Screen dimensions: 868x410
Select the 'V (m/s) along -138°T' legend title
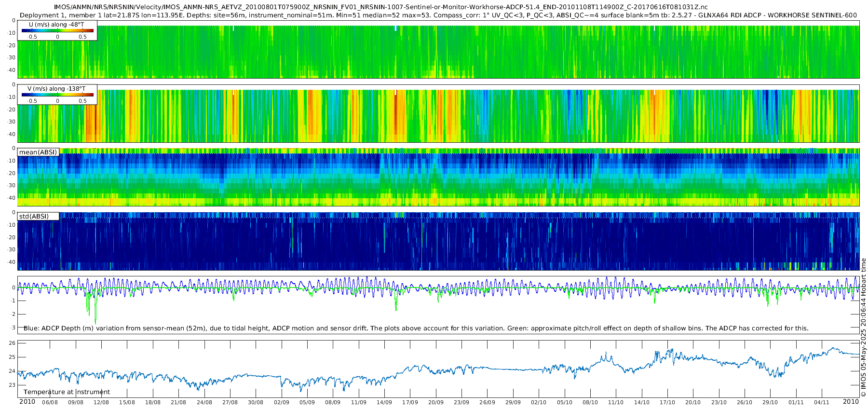[56, 89]
